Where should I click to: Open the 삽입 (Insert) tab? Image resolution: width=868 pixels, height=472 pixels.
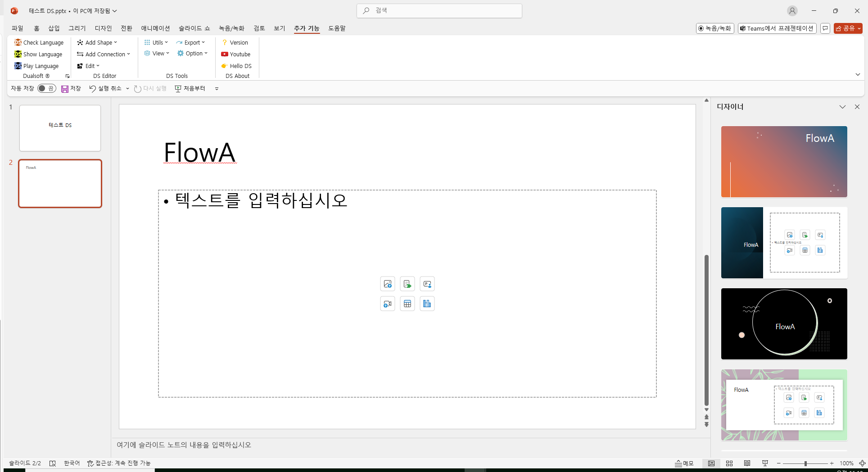(x=54, y=28)
